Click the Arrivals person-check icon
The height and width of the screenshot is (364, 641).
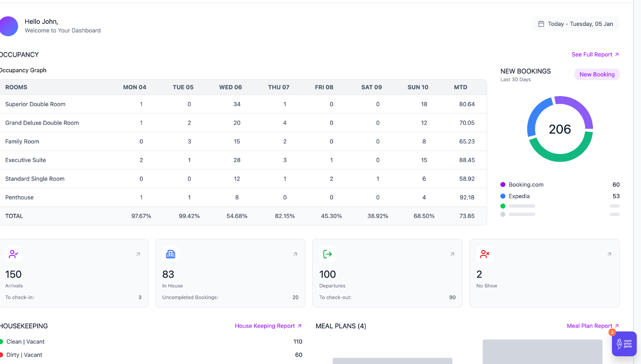click(13, 254)
